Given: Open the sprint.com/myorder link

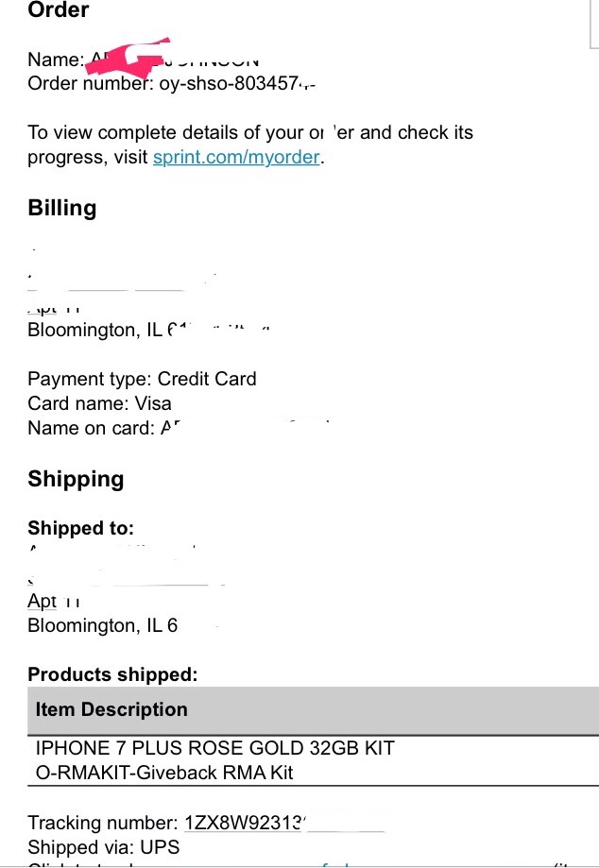Looking at the screenshot, I should [x=236, y=157].
